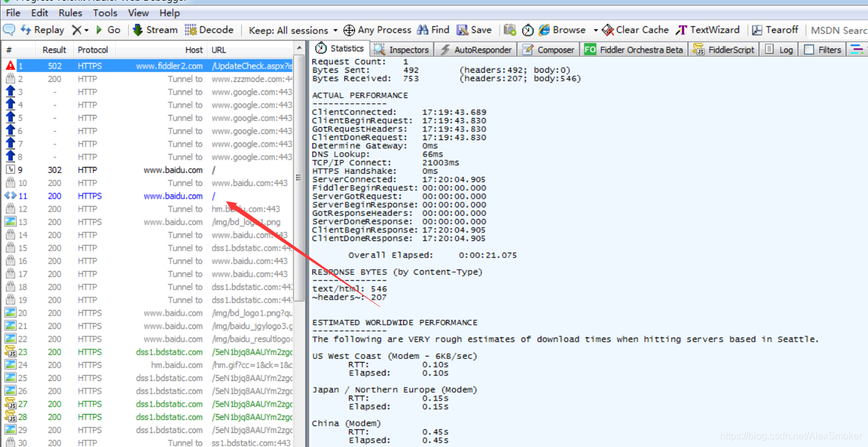Tearoff the inspector panel
868x447 pixels.
775,29
